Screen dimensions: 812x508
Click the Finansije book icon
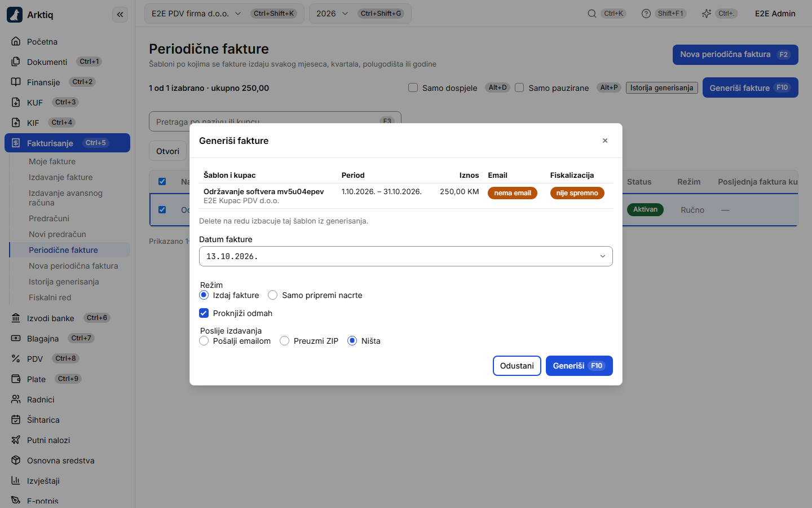click(x=16, y=82)
